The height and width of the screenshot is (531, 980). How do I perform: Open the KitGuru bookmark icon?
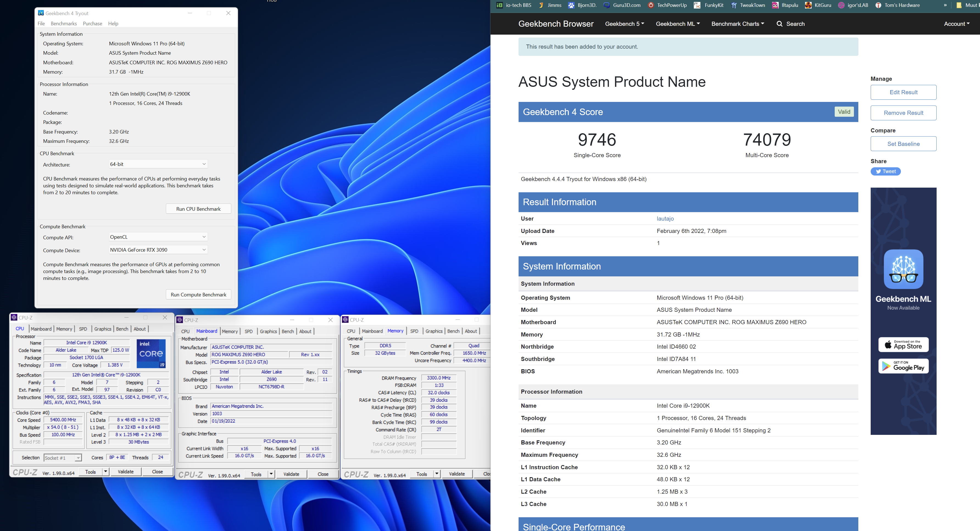[808, 5]
